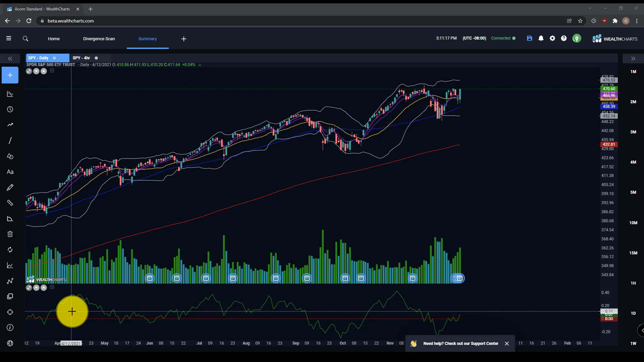Click the 458.39 blue price label
Image resolution: width=644 pixels, height=362 pixels.
tap(609, 107)
